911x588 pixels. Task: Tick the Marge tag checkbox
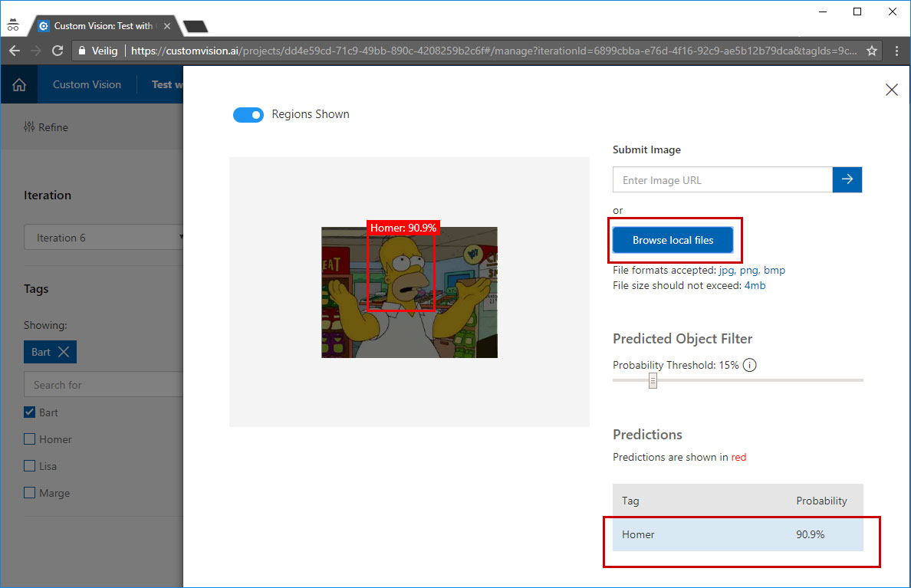pyautogui.click(x=30, y=492)
